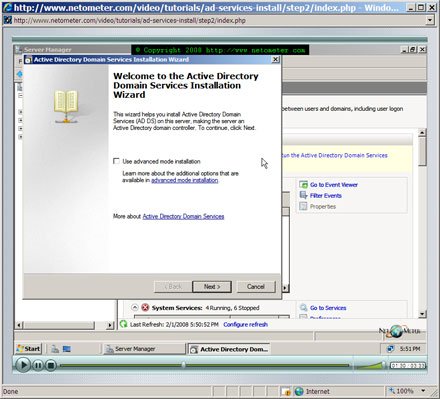Open the advanced mode installation link
Viewport: 440px width, 399px height.
(185, 180)
